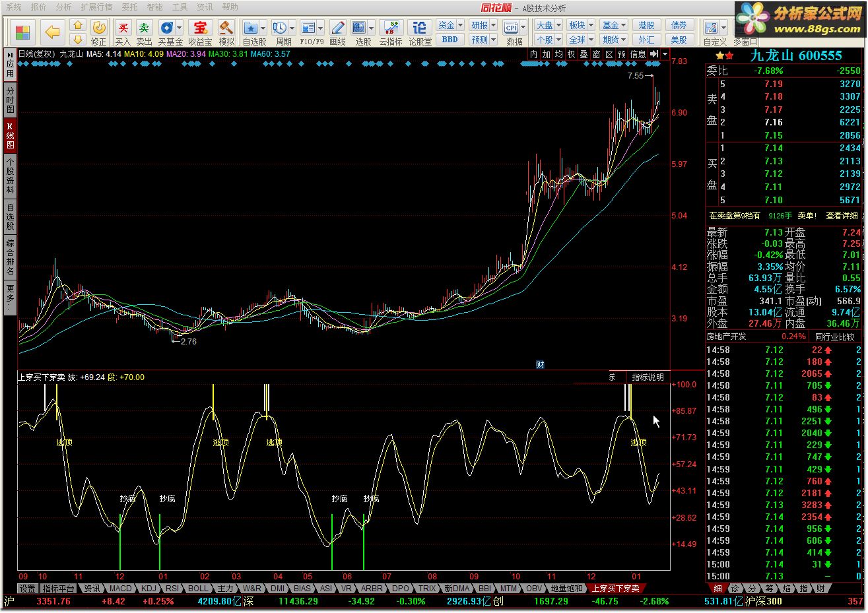
Task: Open 指标说明 indicator description
Action: point(648,377)
